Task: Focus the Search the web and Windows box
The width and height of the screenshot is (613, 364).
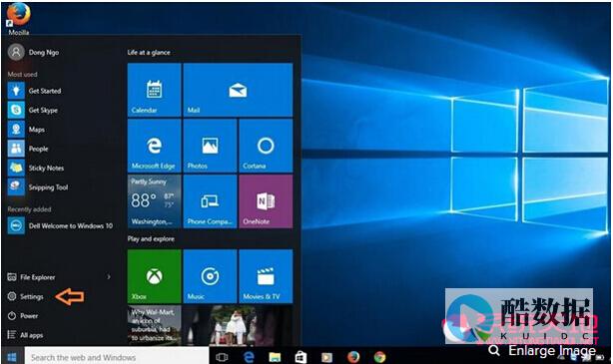Action: (117, 357)
